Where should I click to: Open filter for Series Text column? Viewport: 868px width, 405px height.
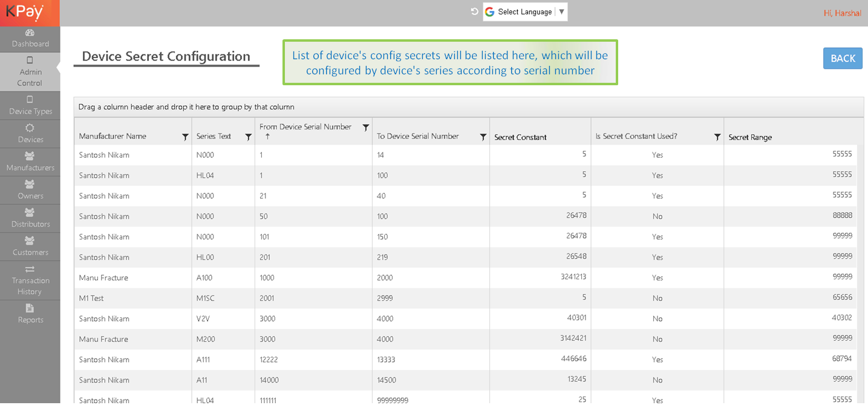pos(248,137)
